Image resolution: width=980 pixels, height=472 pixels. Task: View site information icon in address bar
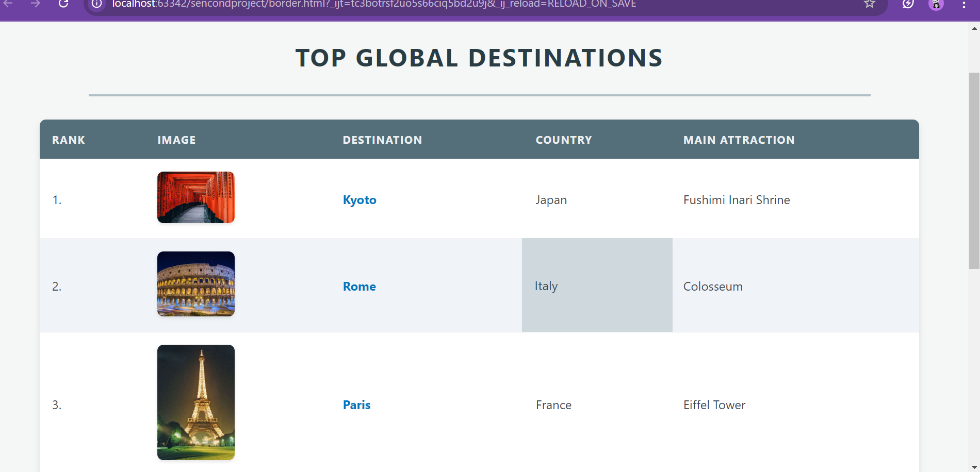96,4
